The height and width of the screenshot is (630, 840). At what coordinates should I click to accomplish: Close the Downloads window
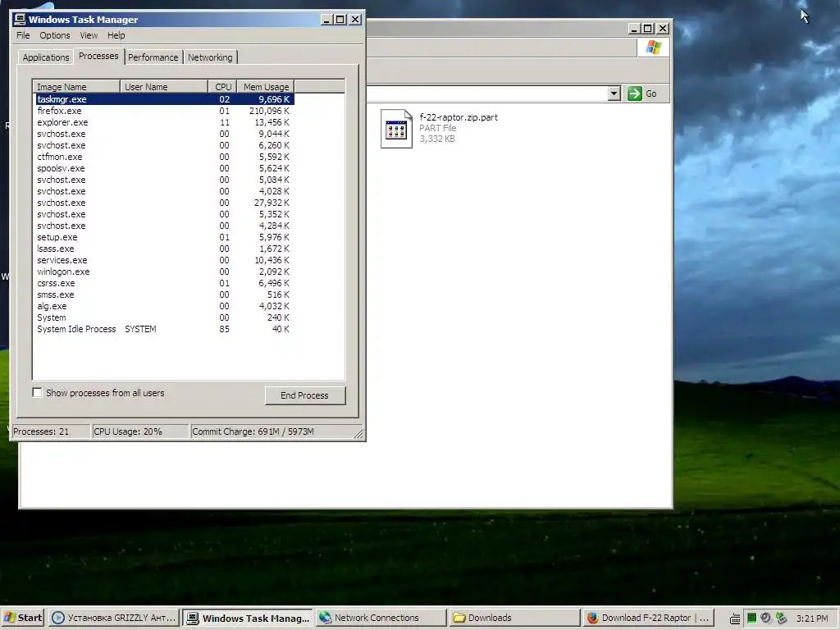click(x=663, y=29)
